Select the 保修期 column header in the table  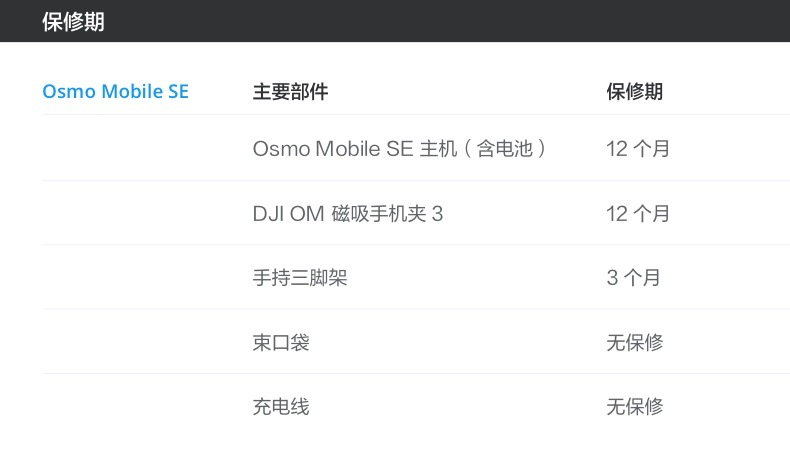(634, 92)
